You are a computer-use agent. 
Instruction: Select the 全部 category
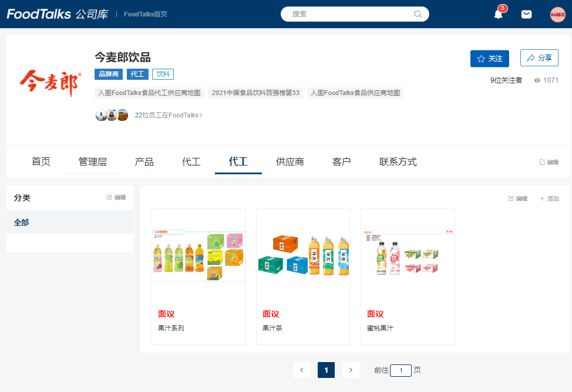(x=70, y=222)
